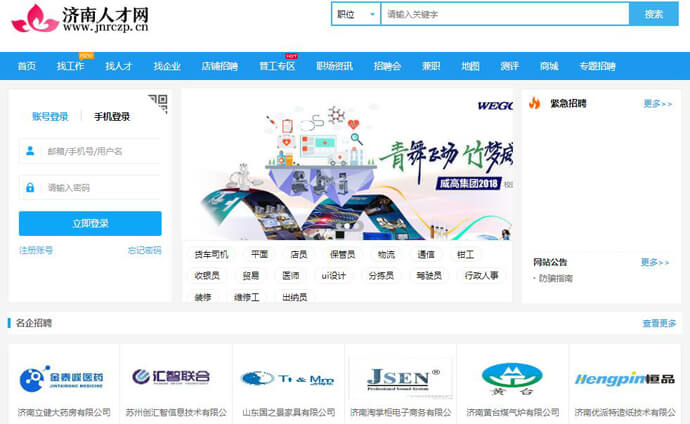Image resolution: width=690 pixels, height=424 pixels.
Task: Open the QR code login icon
Action: click(x=156, y=101)
